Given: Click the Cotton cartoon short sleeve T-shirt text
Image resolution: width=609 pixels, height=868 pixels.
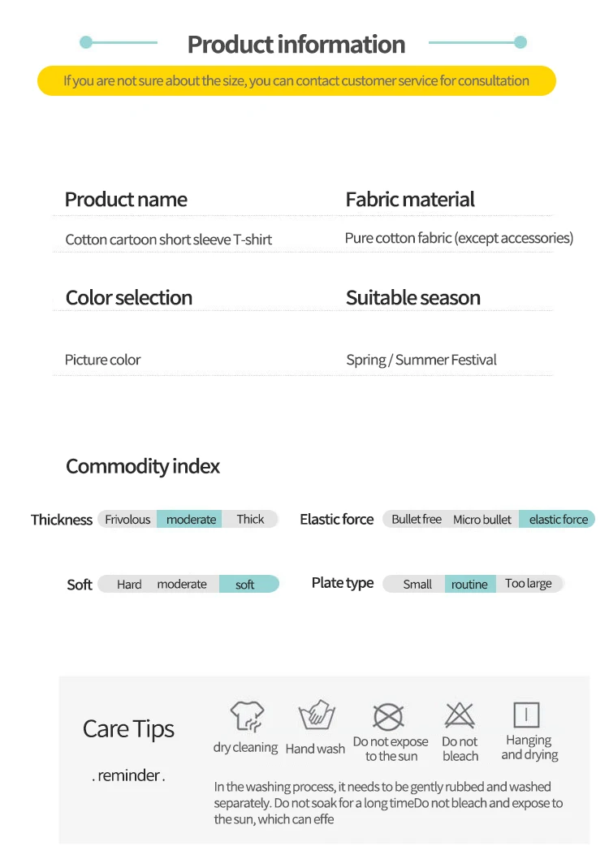Looking at the screenshot, I should [x=168, y=240].
